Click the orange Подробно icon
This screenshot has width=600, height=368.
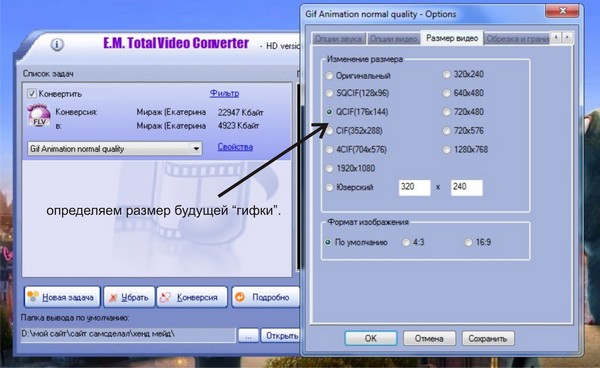pyautogui.click(x=240, y=297)
